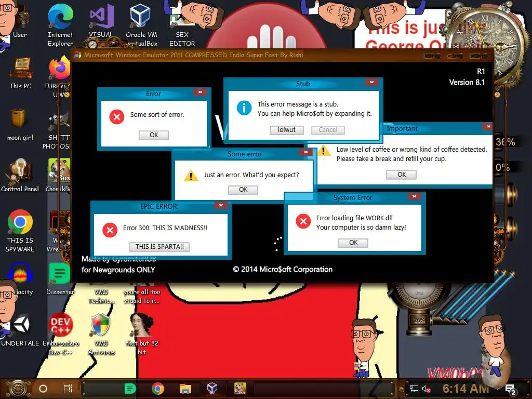Open the ChonkBox taskbar icon
532x399 pixels.
(x=240, y=389)
